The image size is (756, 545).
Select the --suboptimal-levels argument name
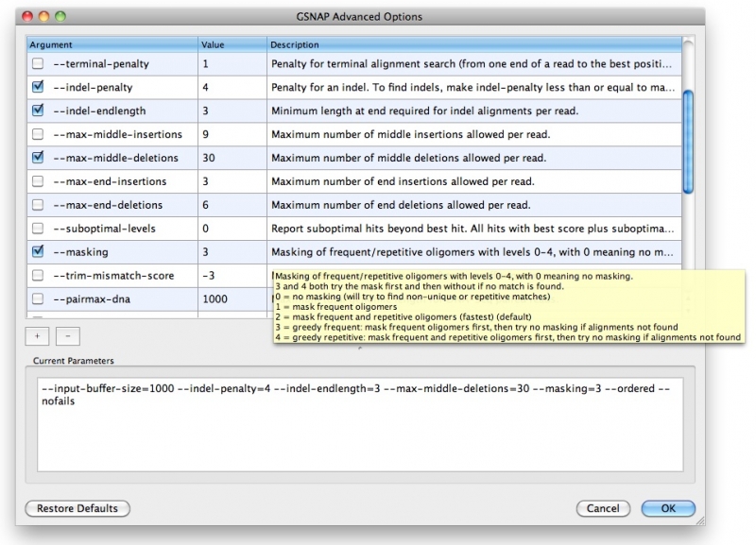104,229
